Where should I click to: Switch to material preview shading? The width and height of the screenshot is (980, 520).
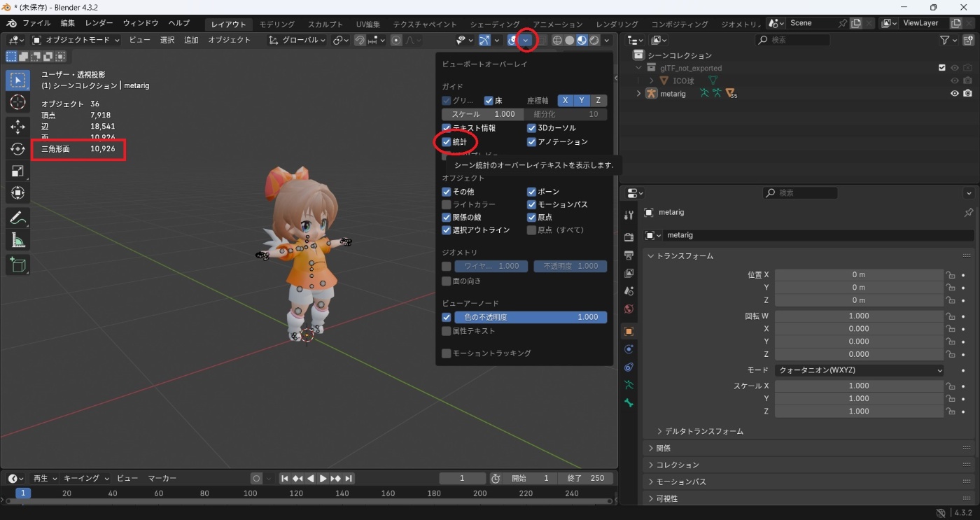[582, 40]
